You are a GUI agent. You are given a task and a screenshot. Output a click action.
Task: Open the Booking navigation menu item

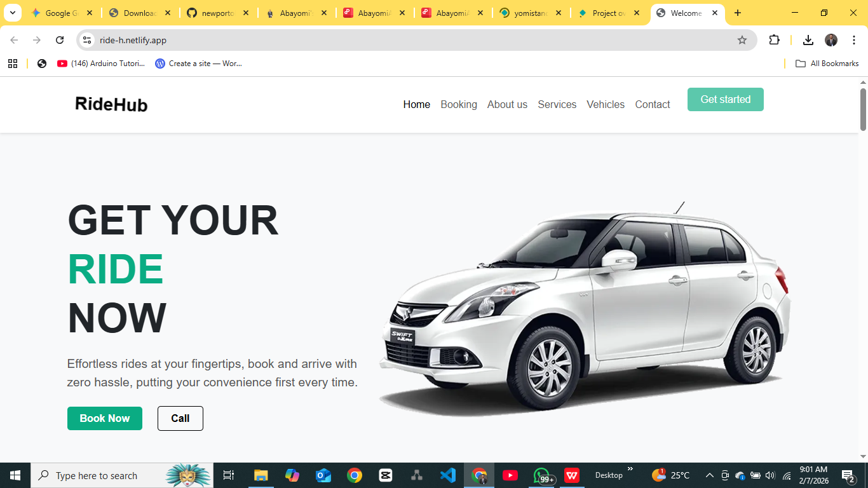click(x=459, y=104)
